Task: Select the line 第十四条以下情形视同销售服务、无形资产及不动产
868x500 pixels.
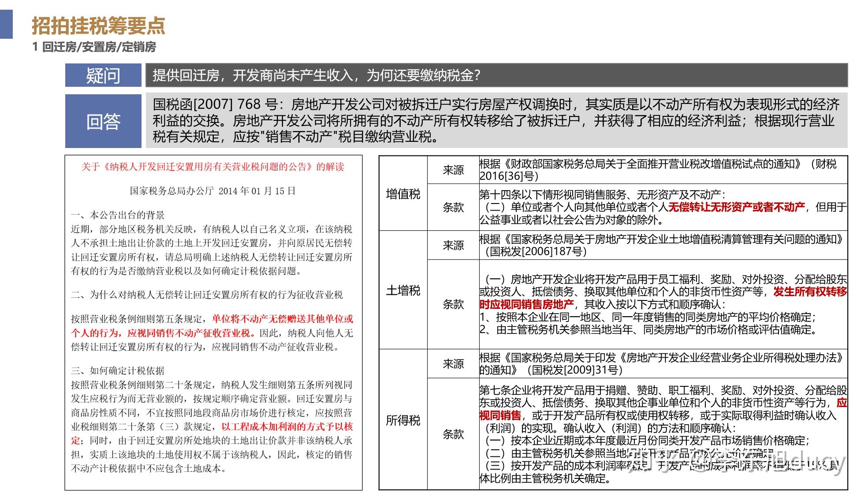Action: pyautogui.click(x=603, y=195)
